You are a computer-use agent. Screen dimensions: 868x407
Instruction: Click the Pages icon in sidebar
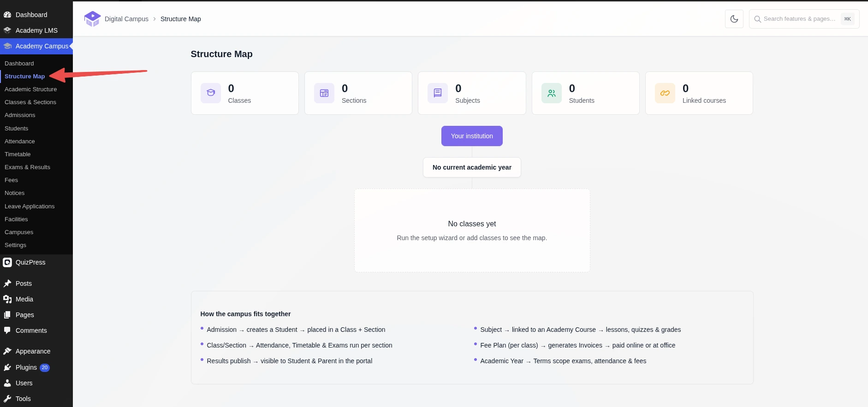(7, 315)
